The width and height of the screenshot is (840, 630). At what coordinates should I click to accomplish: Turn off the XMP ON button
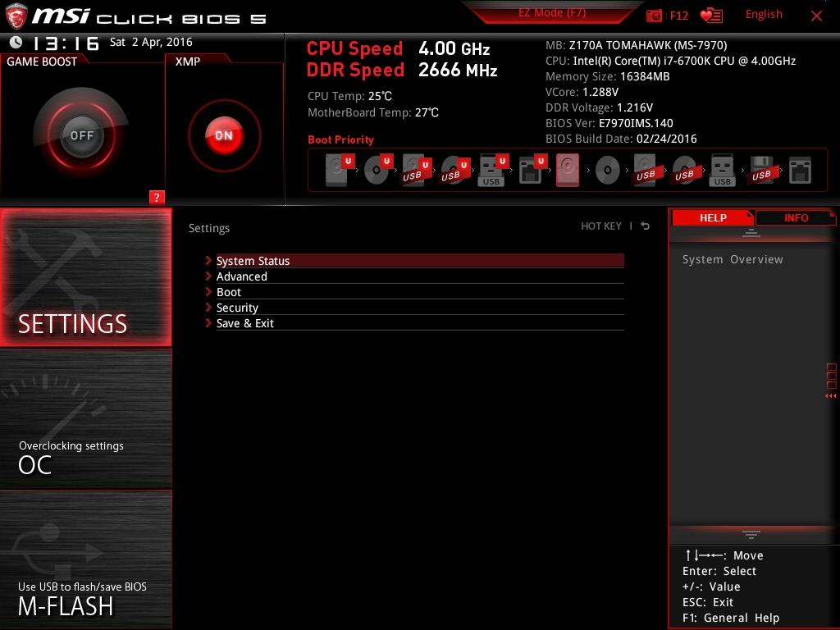click(x=224, y=135)
